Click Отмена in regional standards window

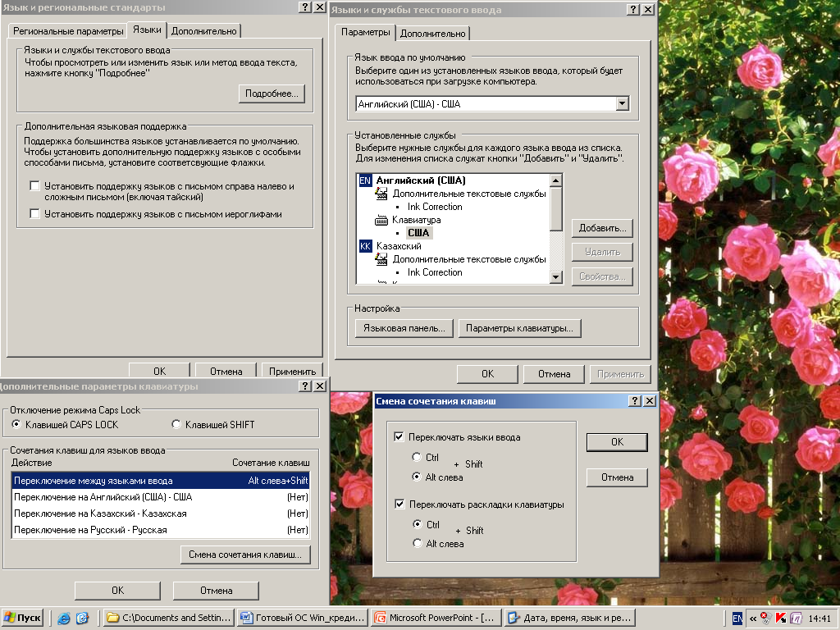(226, 371)
